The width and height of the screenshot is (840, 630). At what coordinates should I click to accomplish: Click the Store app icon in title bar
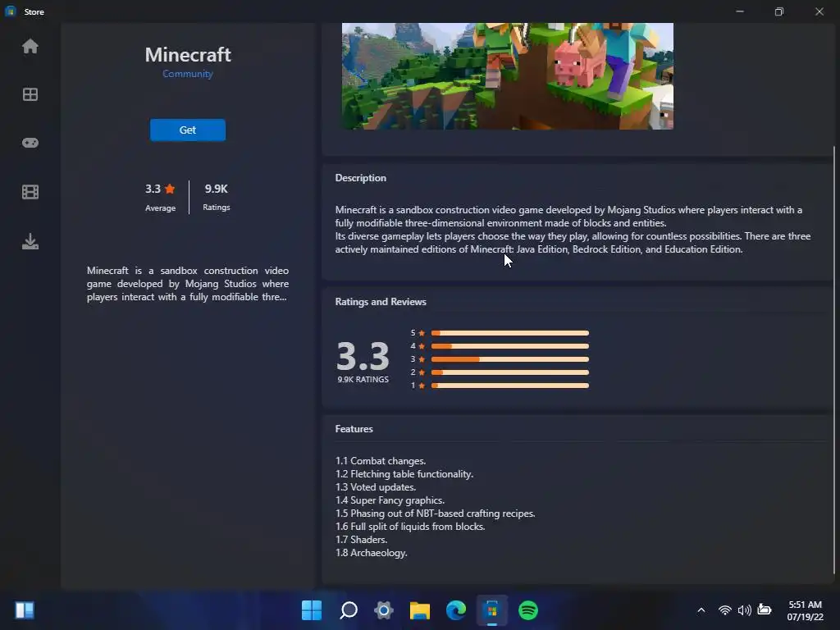click(x=10, y=11)
